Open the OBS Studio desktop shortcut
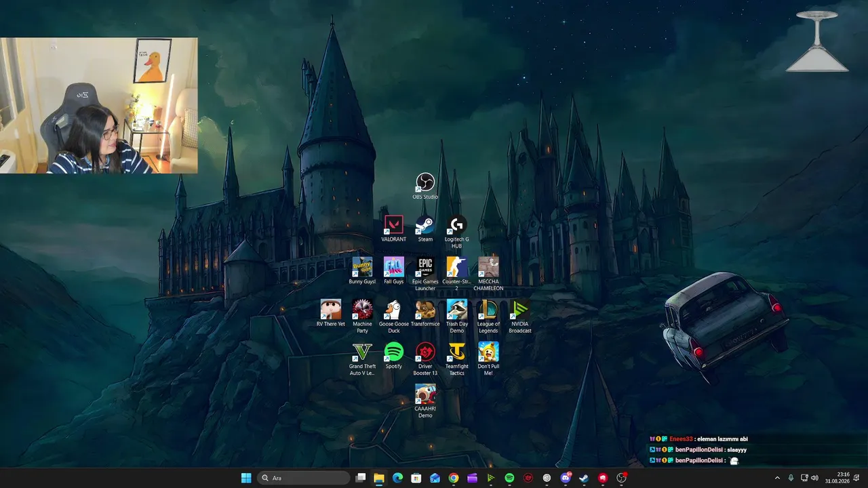The height and width of the screenshot is (488, 868). pyautogui.click(x=425, y=186)
